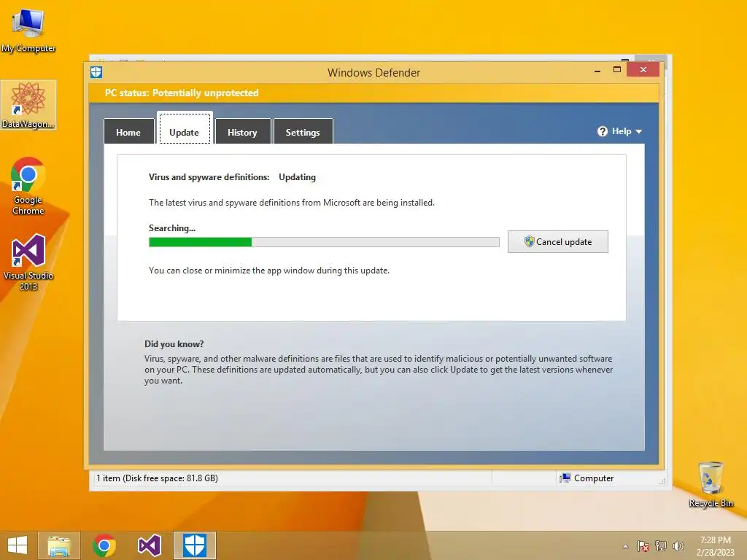
Task: Show hidden system tray icons
Action: coord(625,546)
